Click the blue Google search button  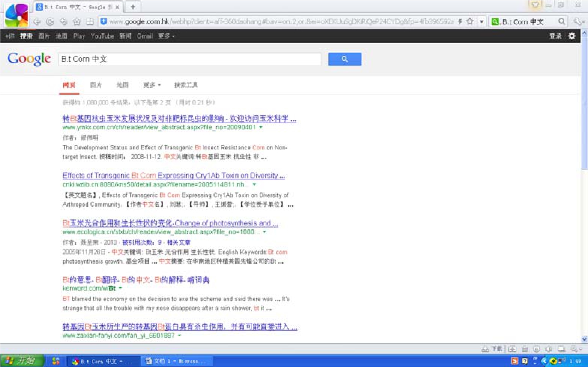pyautogui.click(x=345, y=59)
